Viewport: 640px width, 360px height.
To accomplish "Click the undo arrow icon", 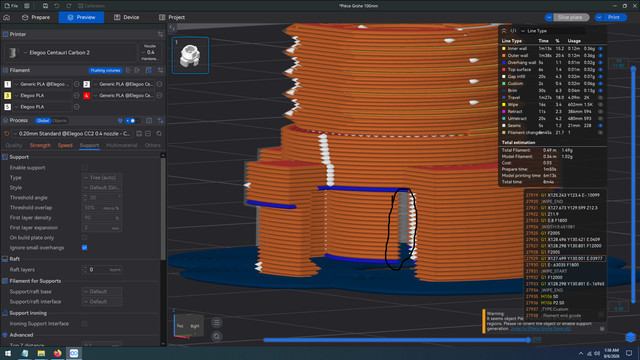I will tap(57, 6).
